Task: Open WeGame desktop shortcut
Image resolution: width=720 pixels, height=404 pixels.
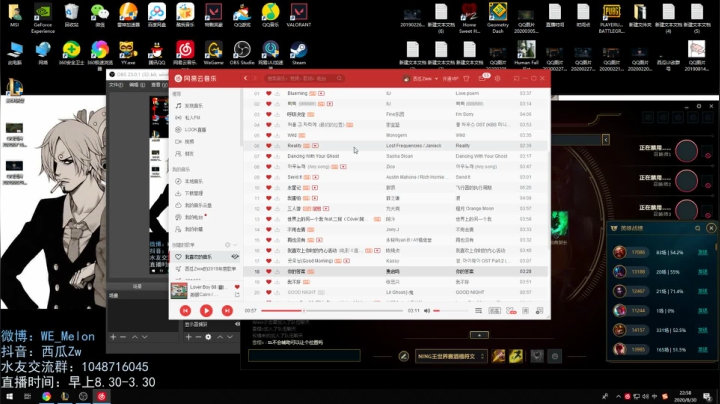Action: coord(214,52)
